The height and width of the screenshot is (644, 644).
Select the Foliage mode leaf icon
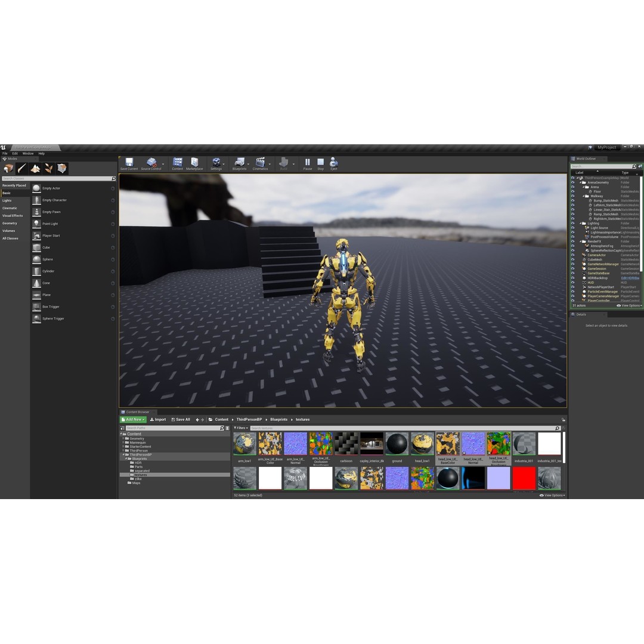[48, 168]
